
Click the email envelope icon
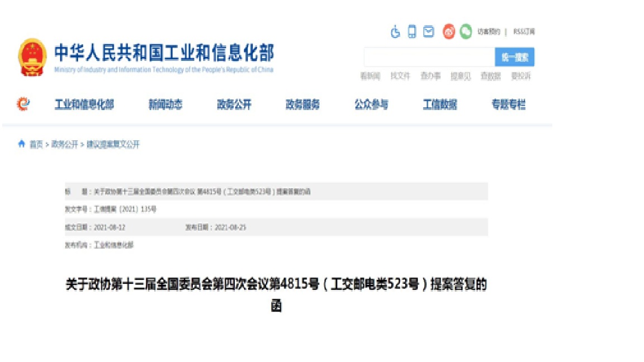coord(429,32)
